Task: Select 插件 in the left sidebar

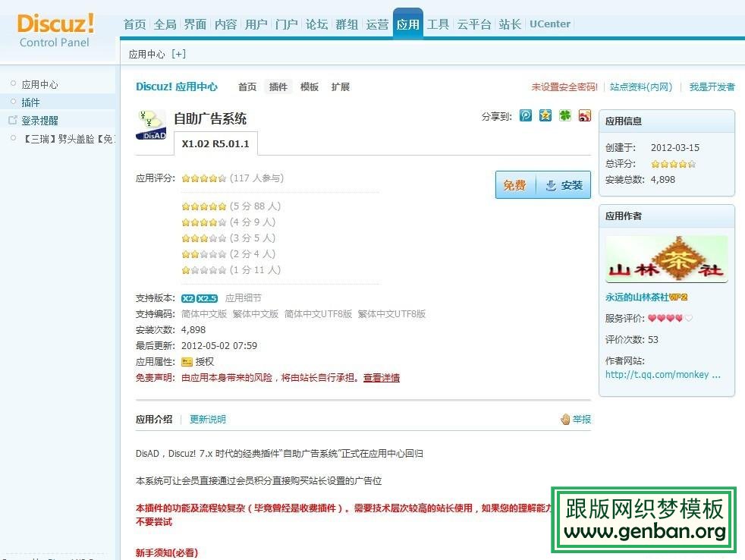Action: pos(31,102)
